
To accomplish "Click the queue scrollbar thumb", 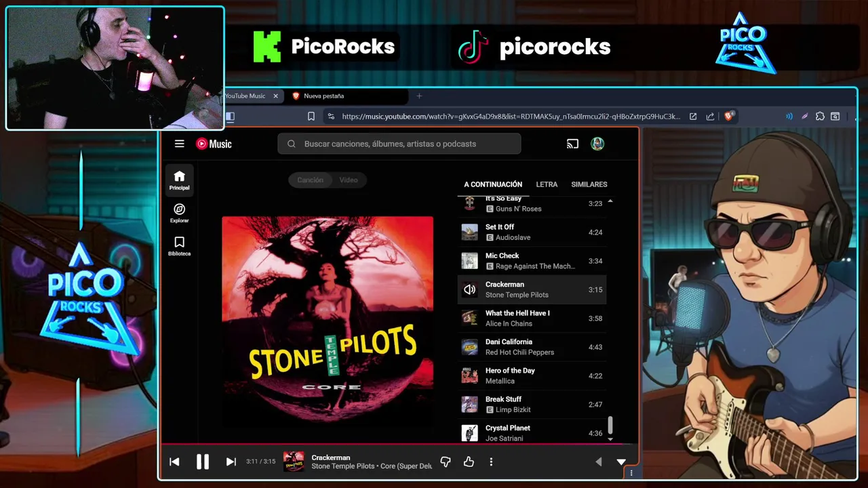I will [610, 424].
